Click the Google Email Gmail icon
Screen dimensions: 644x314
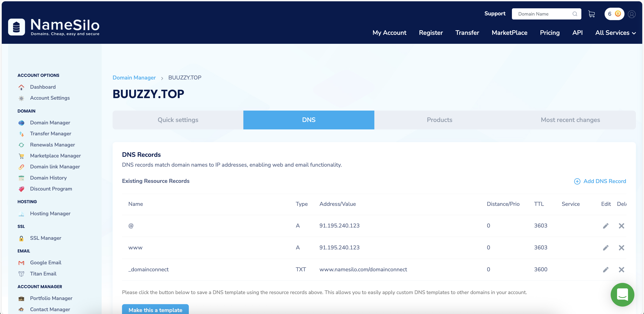[x=21, y=263]
